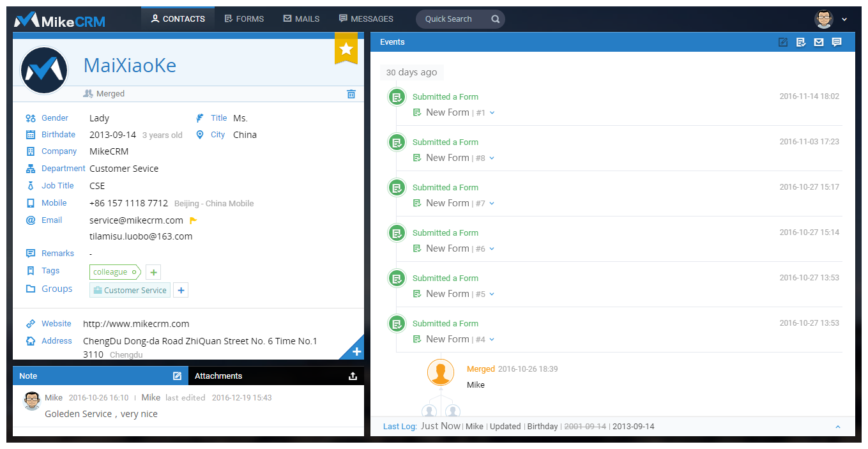868x449 pixels.
Task: Expand the New Form #6 entry
Action: [492, 249]
